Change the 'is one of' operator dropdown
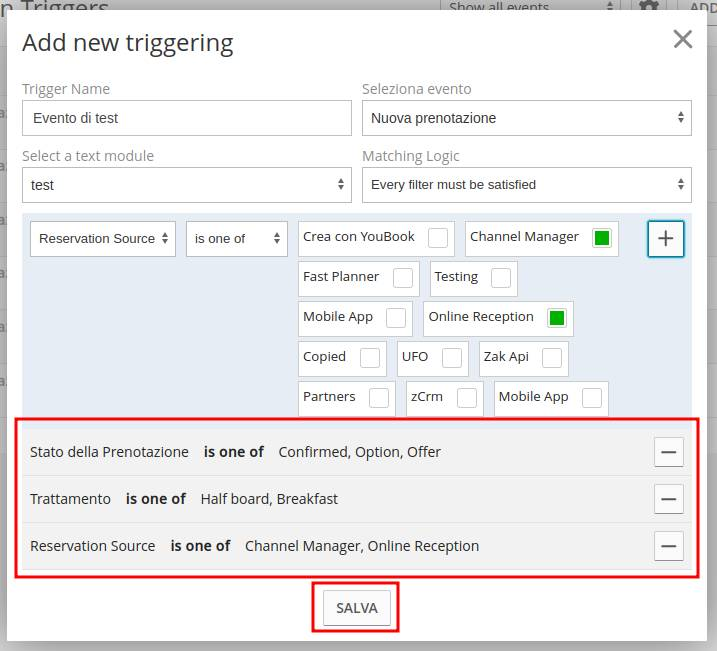The width and height of the screenshot is (717, 651). [x=237, y=239]
